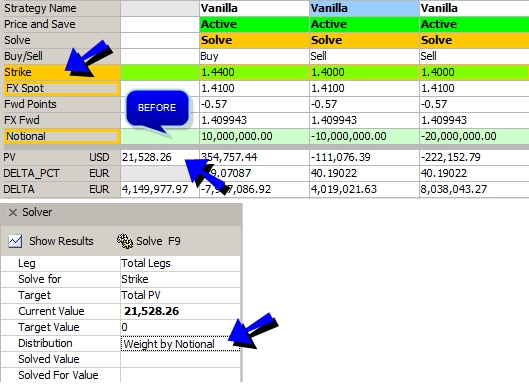Click the Target Value field containing 0
The width and height of the screenshot is (529, 392).
coord(180,327)
